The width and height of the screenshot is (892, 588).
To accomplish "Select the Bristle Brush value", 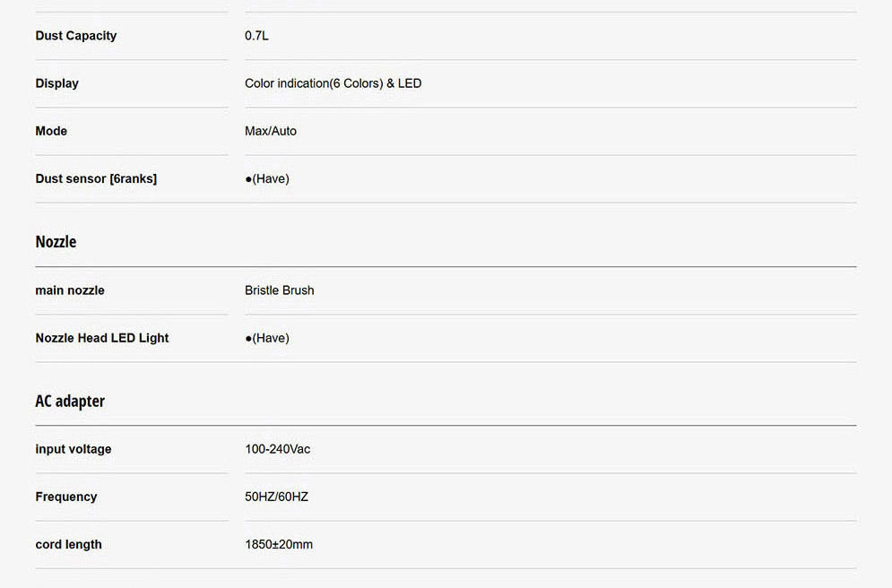I will click(280, 290).
